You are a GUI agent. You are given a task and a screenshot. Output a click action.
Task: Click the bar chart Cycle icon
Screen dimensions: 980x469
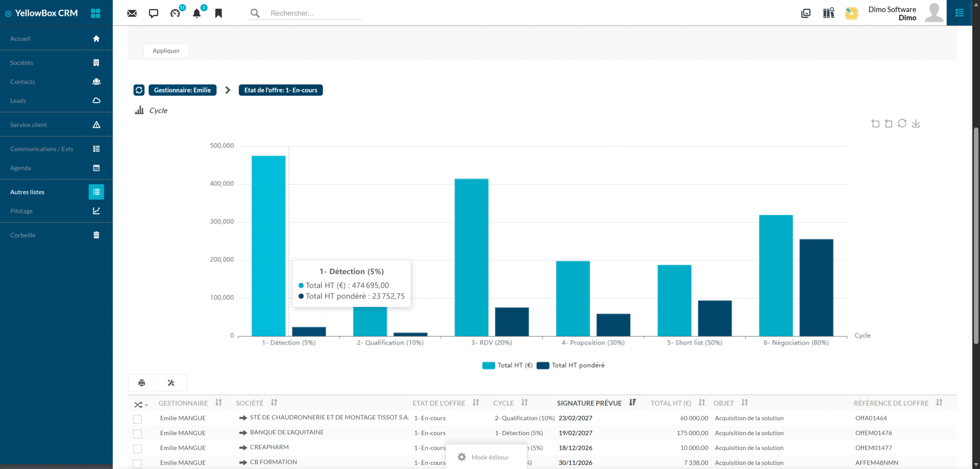(139, 110)
